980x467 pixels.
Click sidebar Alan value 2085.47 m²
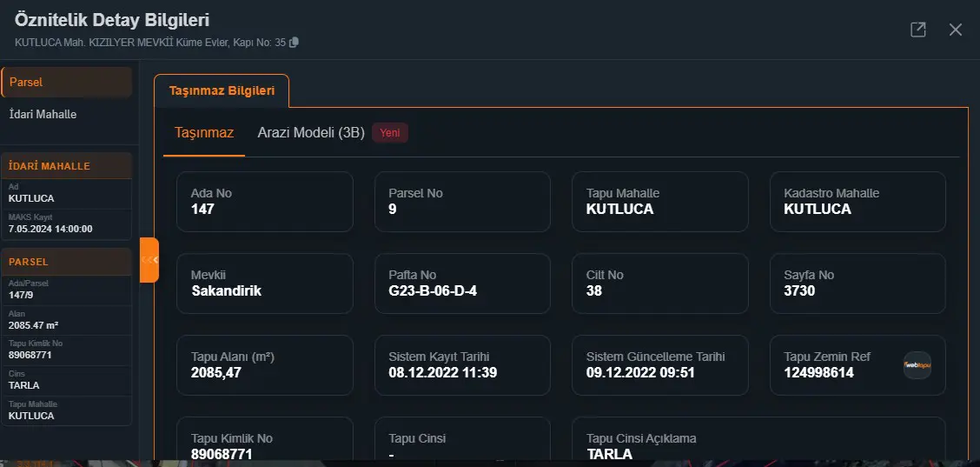(x=34, y=325)
